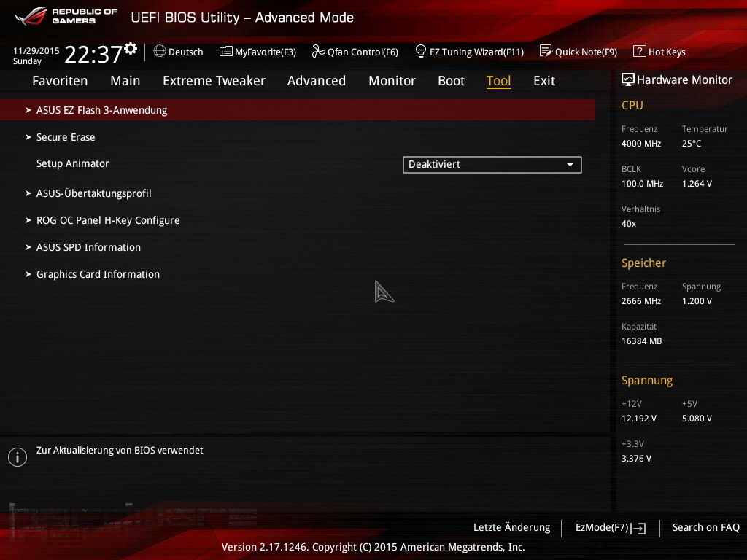The width and height of the screenshot is (747, 560).
Task: Expand the Secure Erase arrow
Action: pos(28,137)
